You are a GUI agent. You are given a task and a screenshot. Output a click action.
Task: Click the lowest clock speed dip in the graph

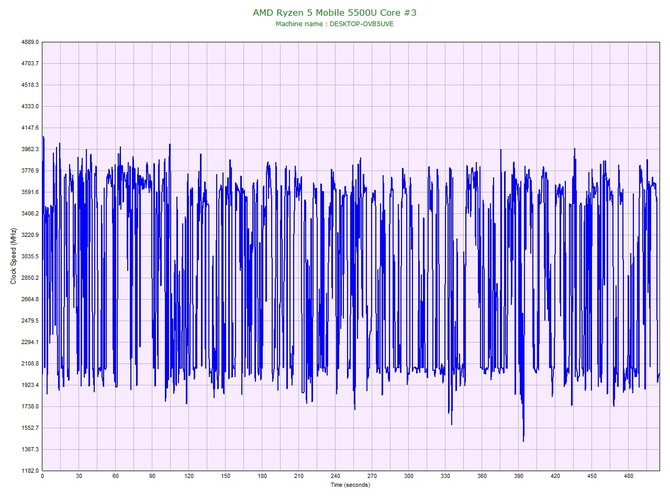tap(523, 438)
